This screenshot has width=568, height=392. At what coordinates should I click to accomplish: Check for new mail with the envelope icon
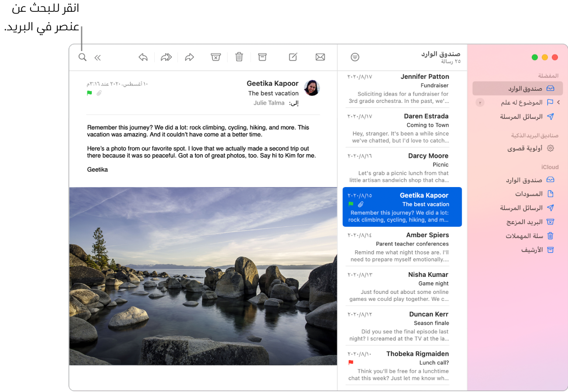point(320,57)
